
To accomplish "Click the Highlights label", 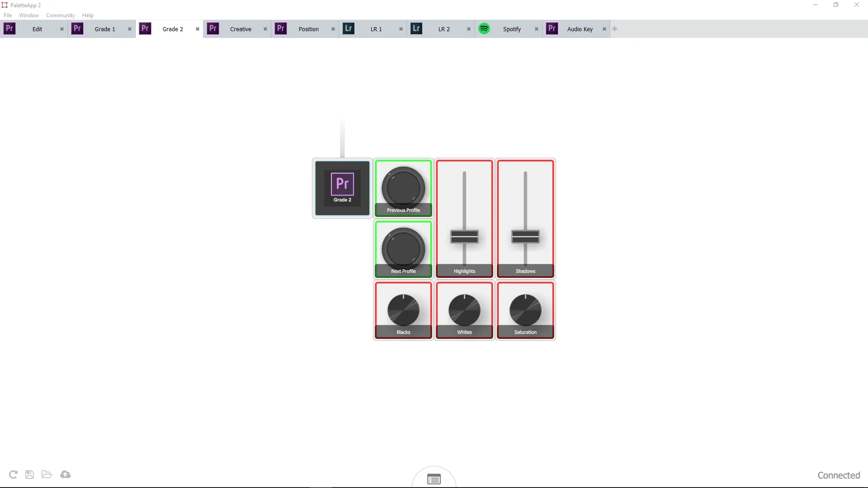I will click(x=464, y=271).
